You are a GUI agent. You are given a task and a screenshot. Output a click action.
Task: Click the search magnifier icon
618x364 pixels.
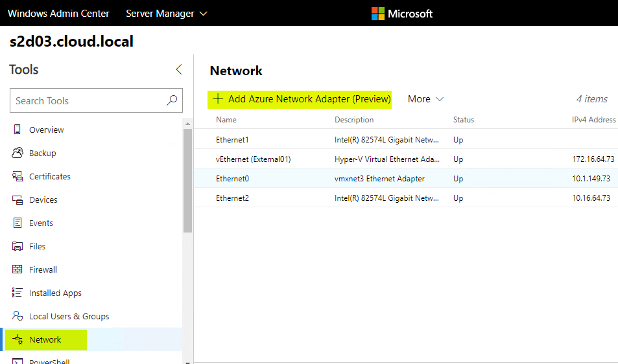pos(172,100)
